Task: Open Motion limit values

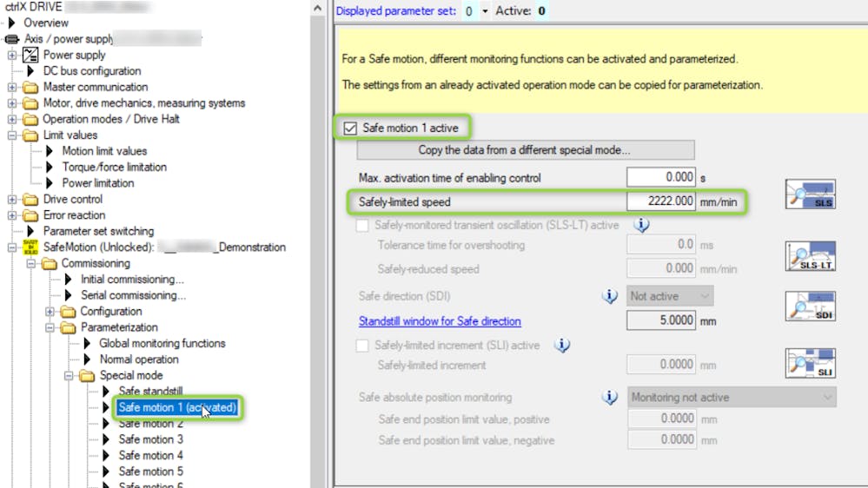Action: point(104,151)
